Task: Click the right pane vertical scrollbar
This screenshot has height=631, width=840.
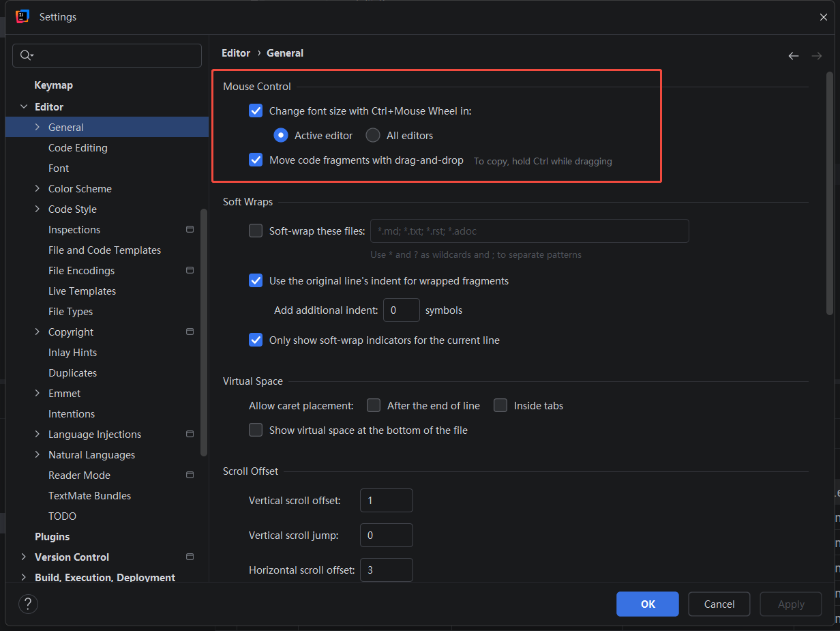Action: [x=830, y=193]
